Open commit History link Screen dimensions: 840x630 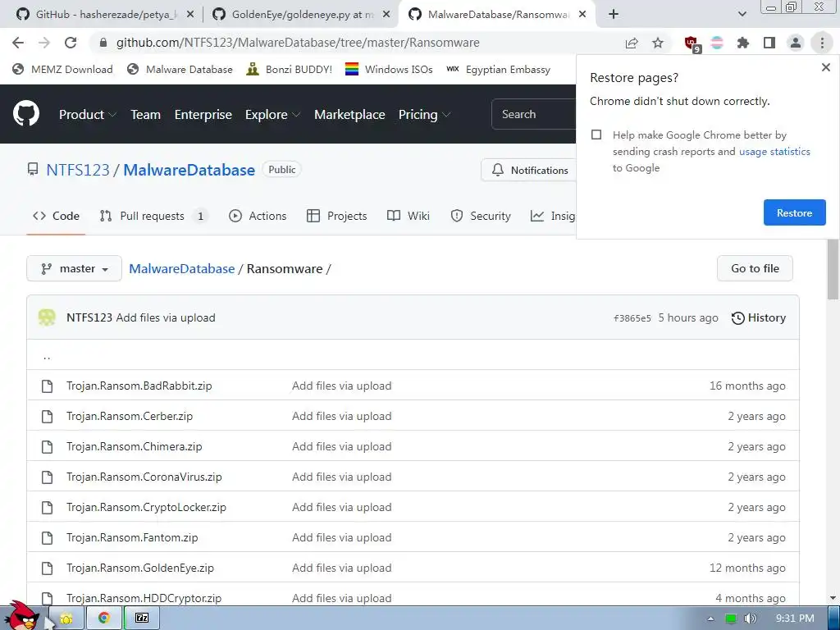(759, 317)
